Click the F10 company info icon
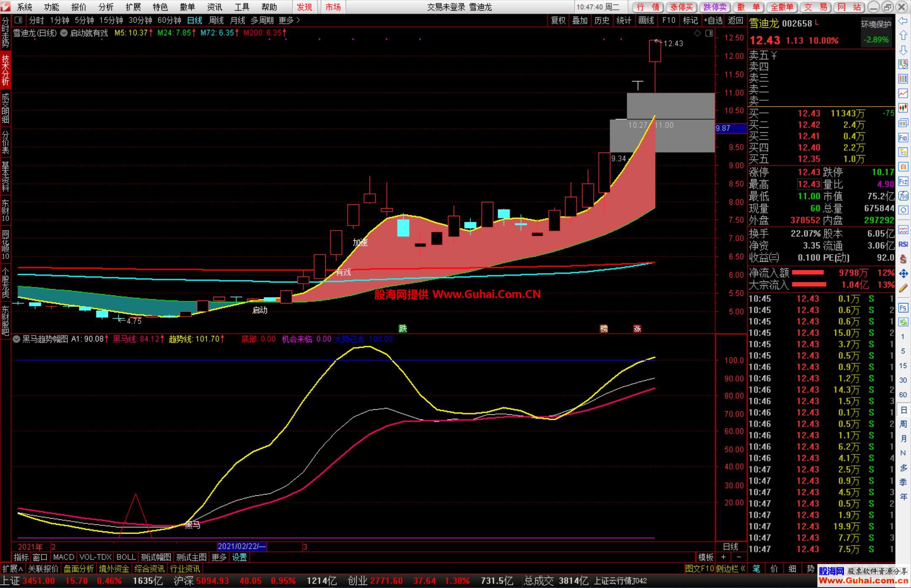911x588 pixels. [x=903, y=137]
